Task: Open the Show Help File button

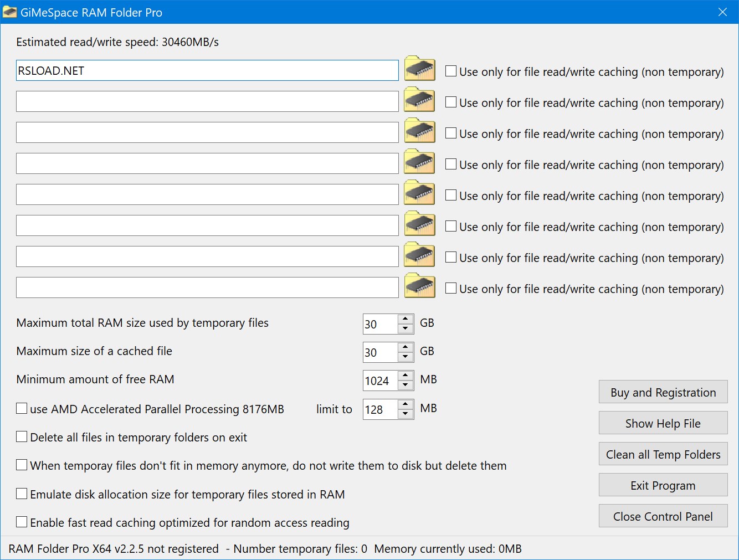Action: [663, 423]
